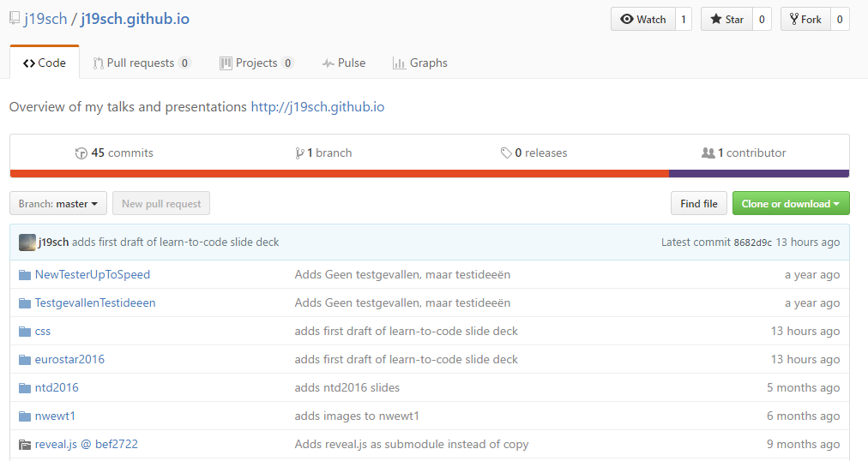This screenshot has width=868, height=461.
Task: Open the Projects tab
Action: [256, 63]
